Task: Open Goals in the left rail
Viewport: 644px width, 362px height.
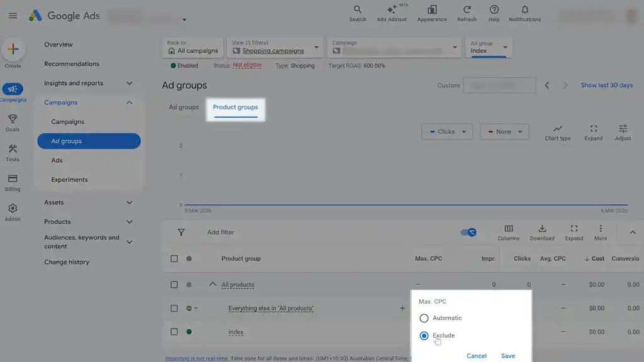Action: (13, 123)
